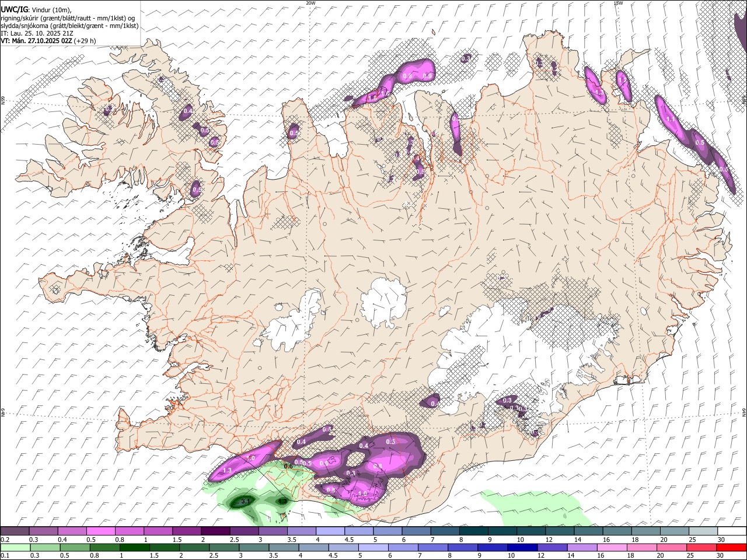Click the 'slydda/snjókoma (grátt/bleikt/grænt - mm/1klst)' line
The image size is (747, 560).
click(69, 26)
